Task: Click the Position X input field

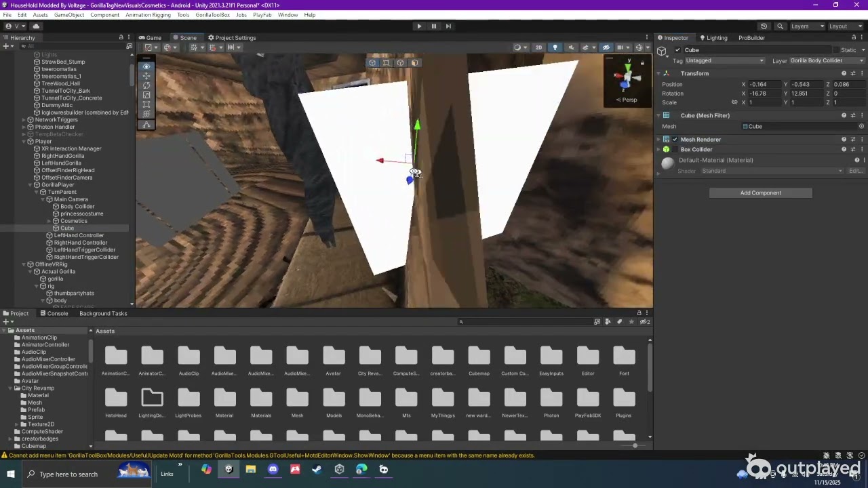Action: click(764, 85)
